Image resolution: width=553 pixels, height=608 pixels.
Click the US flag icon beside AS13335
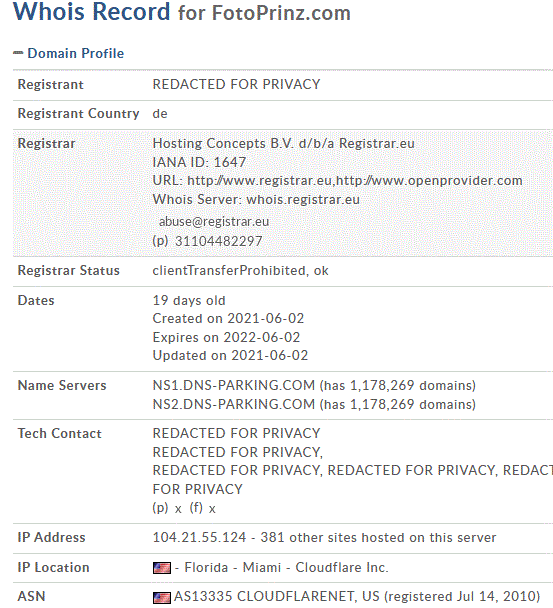click(162, 598)
